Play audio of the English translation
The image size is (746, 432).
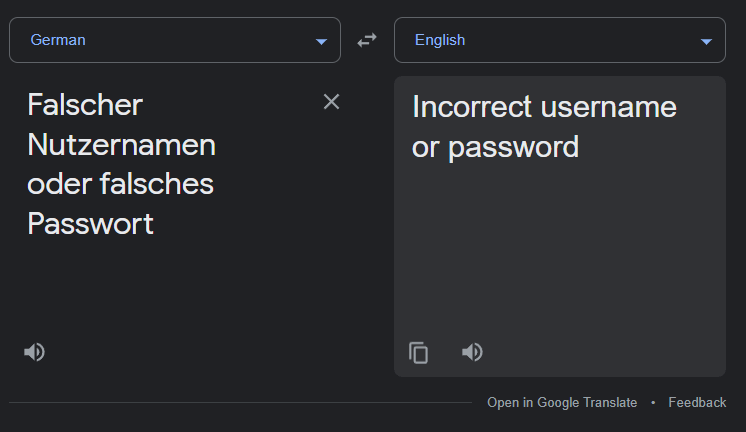pyautogui.click(x=472, y=352)
